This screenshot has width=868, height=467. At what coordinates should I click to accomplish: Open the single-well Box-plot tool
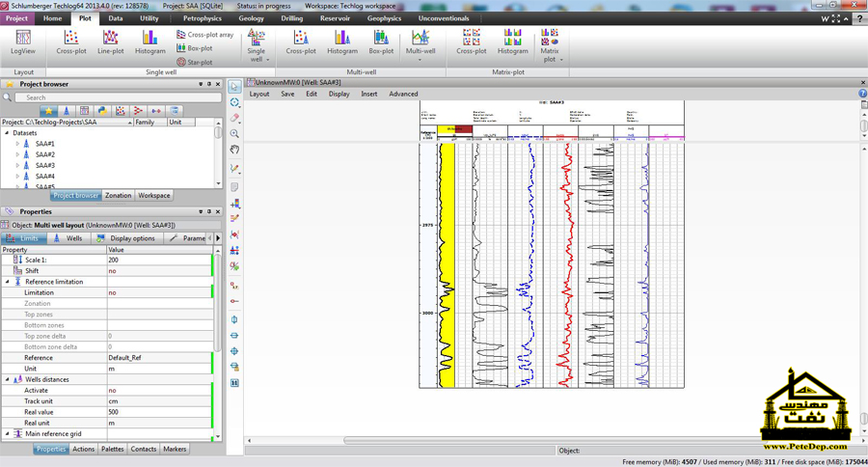(194, 48)
